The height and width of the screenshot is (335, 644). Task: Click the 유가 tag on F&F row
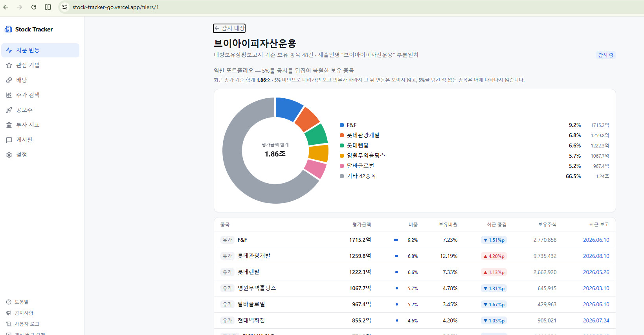(x=227, y=240)
